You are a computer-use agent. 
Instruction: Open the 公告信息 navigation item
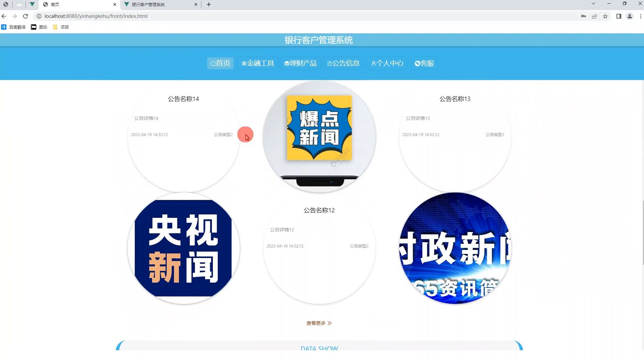343,63
